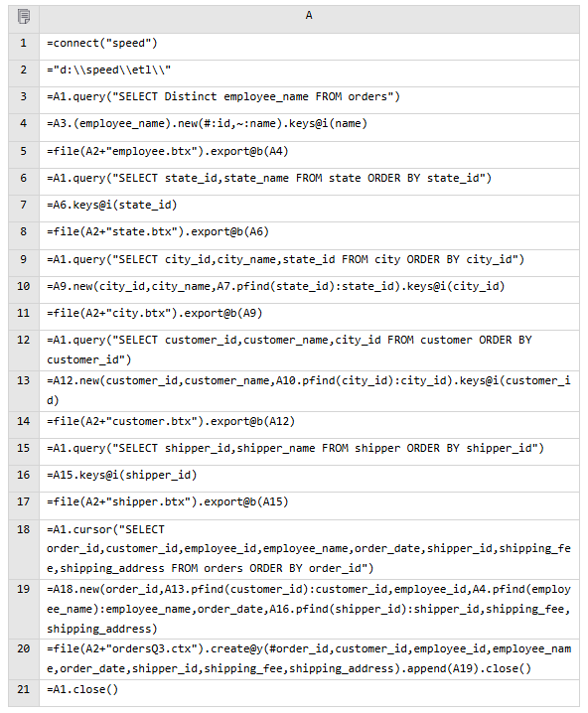
Task: Select row header 13
Action: (24, 391)
